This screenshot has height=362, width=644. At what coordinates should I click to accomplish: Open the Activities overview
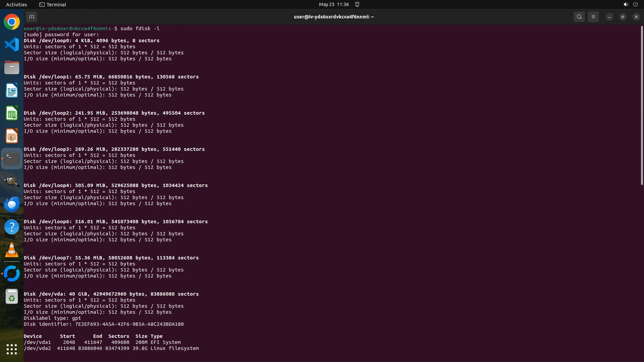click(16, 4)
